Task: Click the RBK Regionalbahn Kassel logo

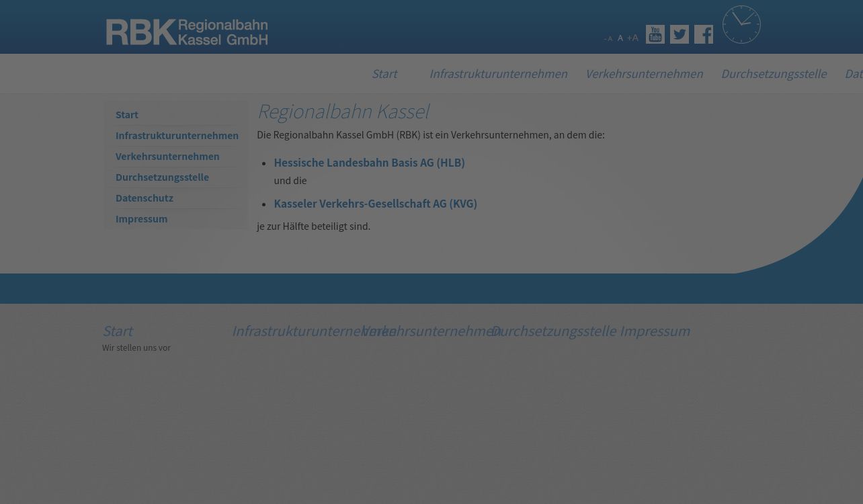Action: click(187, 32)
